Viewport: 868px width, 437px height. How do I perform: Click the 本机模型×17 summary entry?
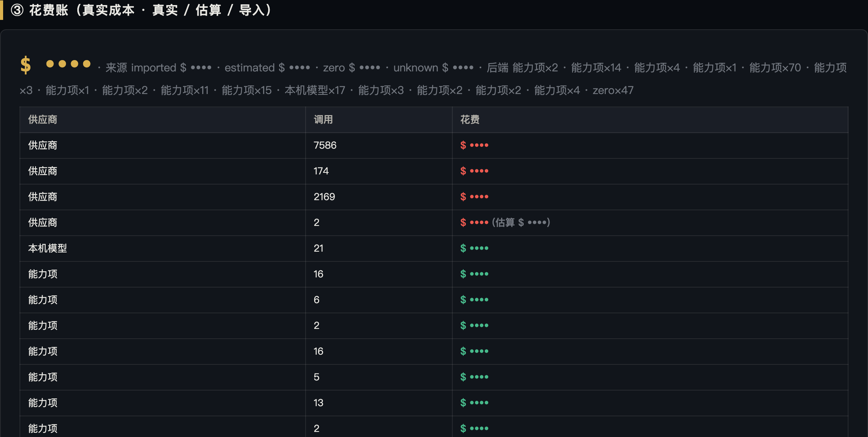[x=315, y=91]
